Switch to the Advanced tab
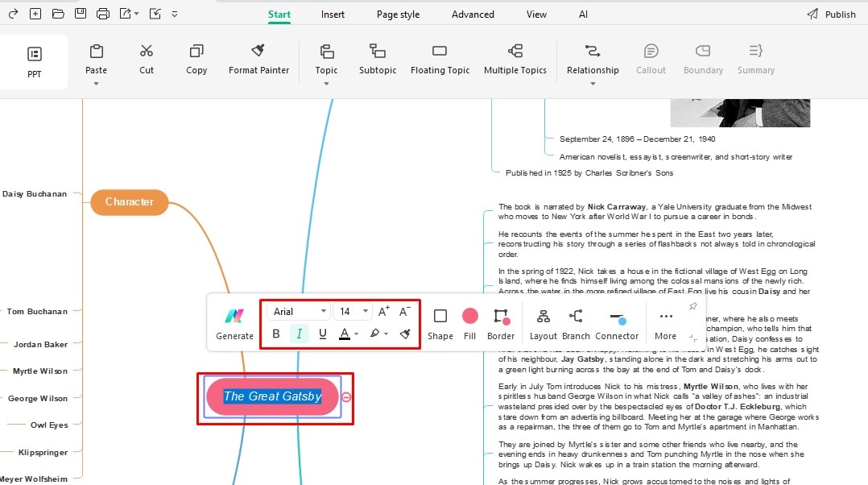This screenshot has width=868, height=485. pos(473,15)
